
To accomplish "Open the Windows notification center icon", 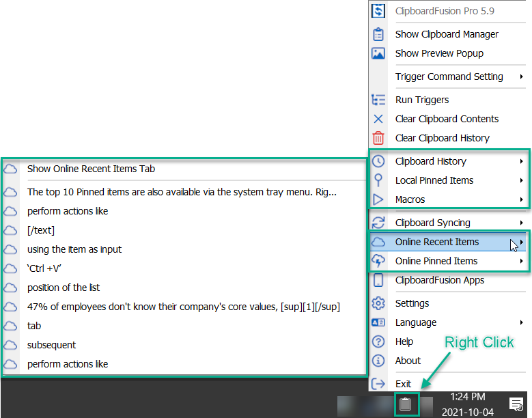I will tap(516, 404).
